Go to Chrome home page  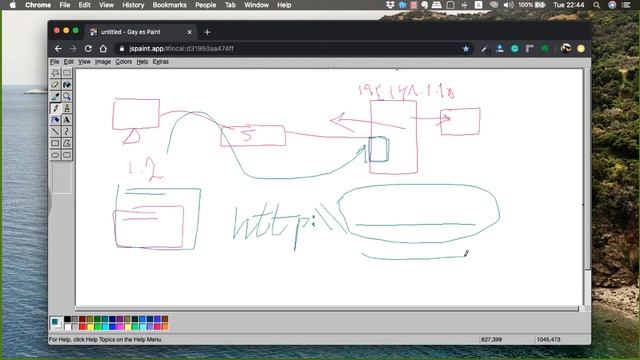(103, 49)
